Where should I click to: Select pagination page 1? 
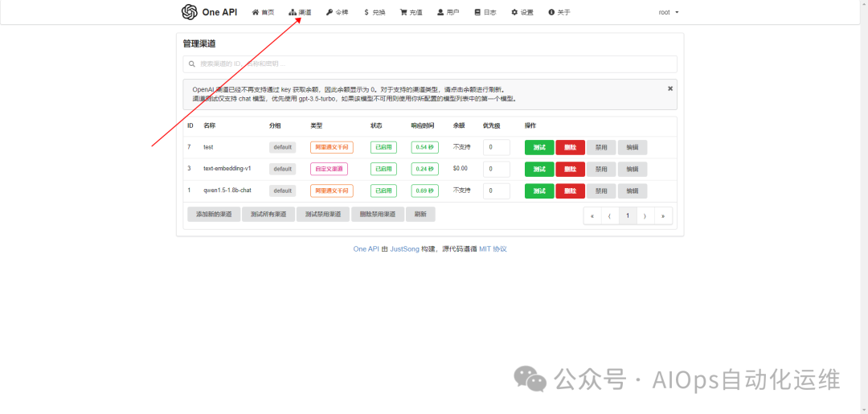[628, 216]
